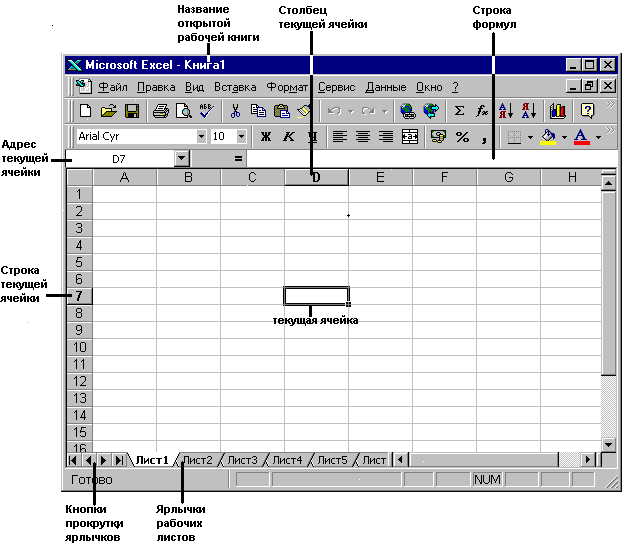636x543 pixels.
Task: Open the Borders dropdown arrow
Action: (x=530, y=137)
